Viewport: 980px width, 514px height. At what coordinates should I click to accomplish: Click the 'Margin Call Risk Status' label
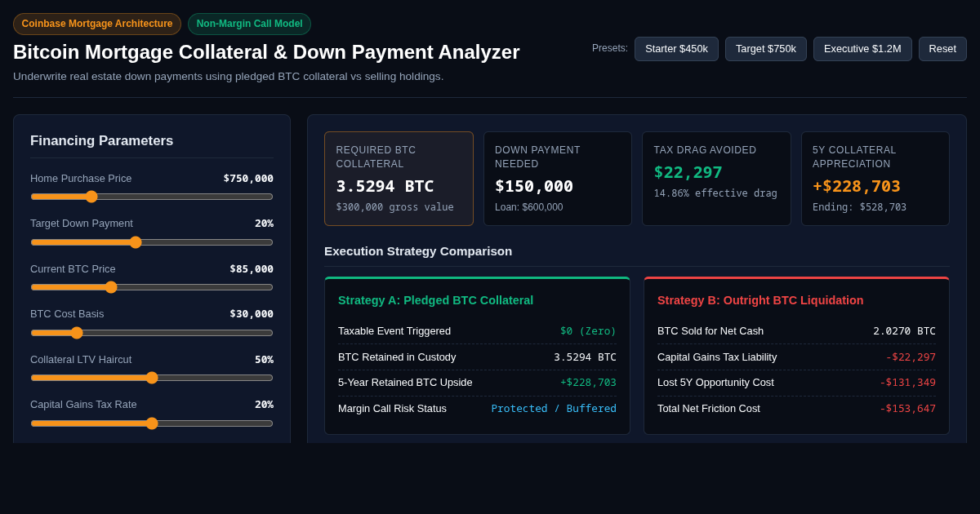392,409
